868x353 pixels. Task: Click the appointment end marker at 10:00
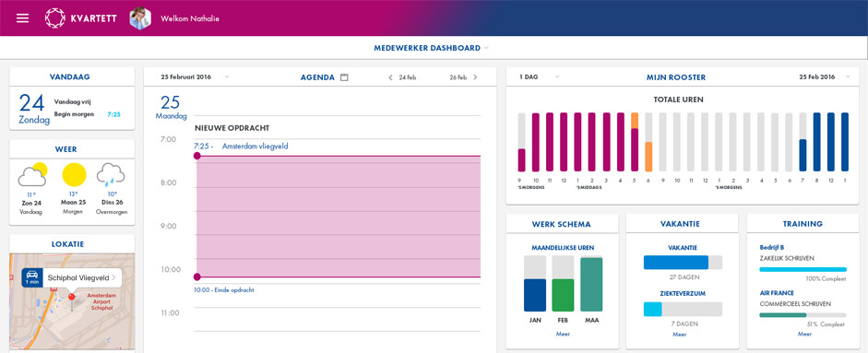tap(197, 277)
